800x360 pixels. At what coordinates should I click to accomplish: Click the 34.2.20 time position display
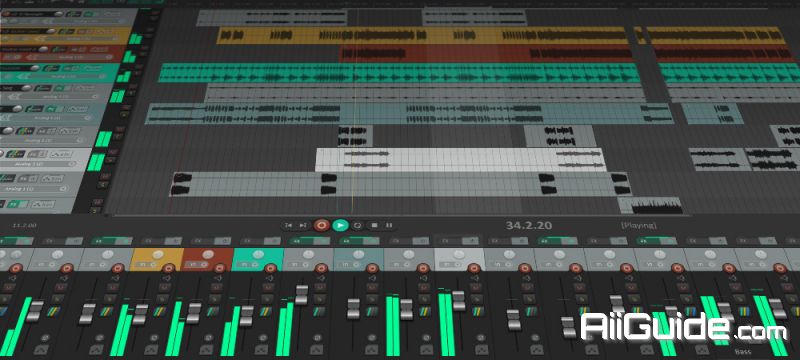[529, 225]
